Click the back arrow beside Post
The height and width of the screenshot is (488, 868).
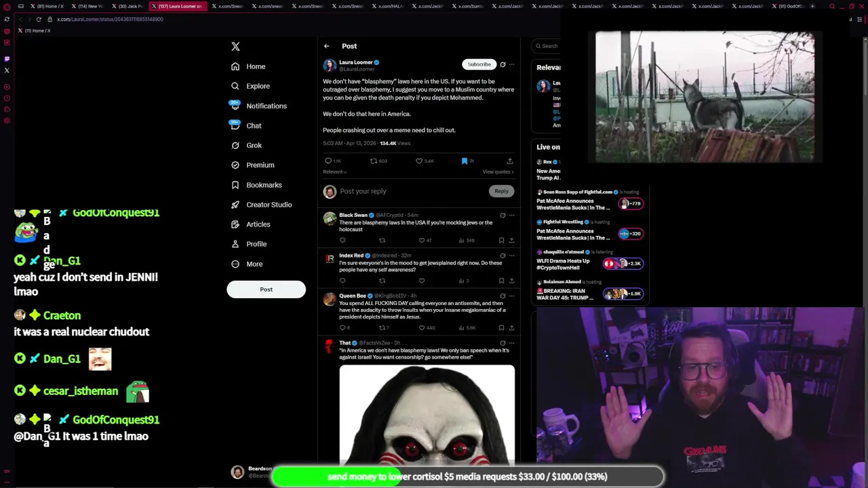[x=326, y=46]
